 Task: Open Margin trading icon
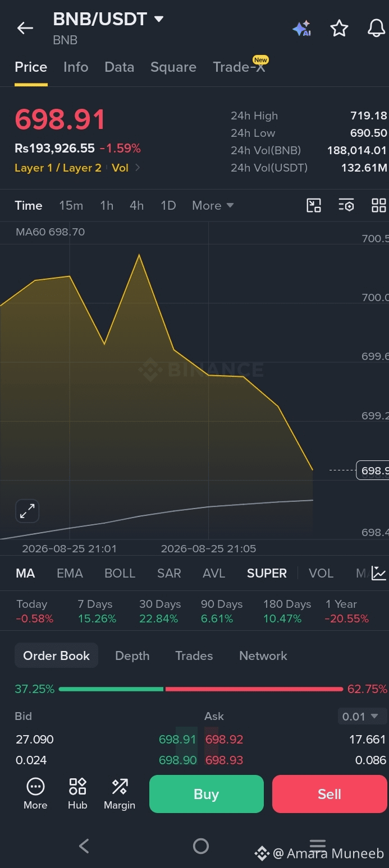(120, 794)
